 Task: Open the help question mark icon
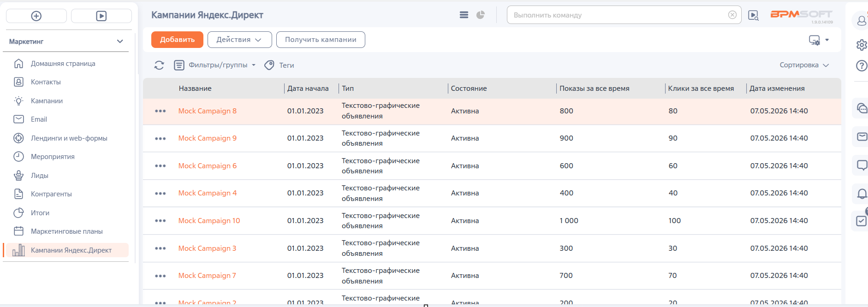coord(862,65)
